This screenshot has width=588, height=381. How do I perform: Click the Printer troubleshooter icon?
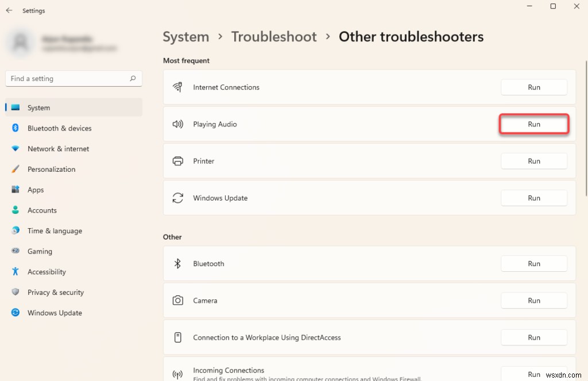[x=177, y=161]
